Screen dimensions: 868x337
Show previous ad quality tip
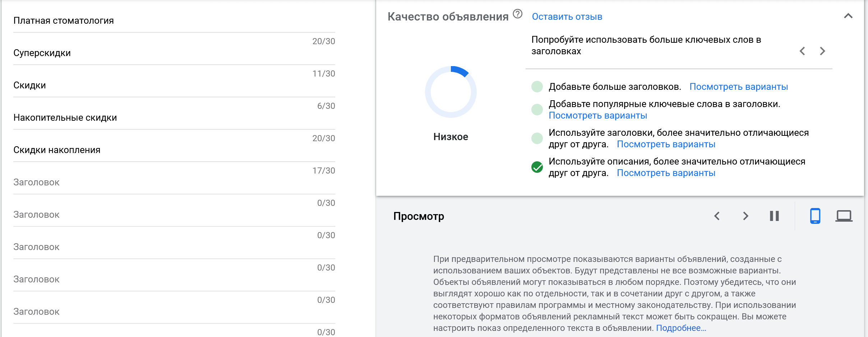tap(802, 51)
